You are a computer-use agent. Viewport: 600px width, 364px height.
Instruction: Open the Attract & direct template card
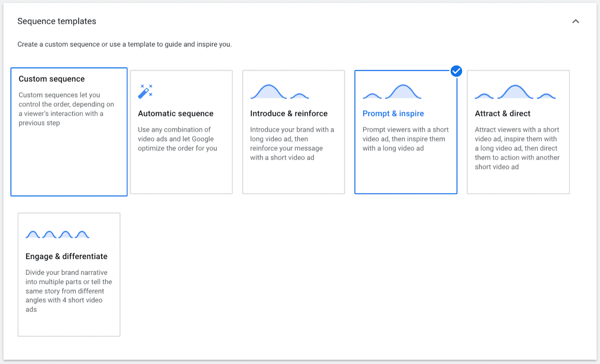(x=518, y=132)
